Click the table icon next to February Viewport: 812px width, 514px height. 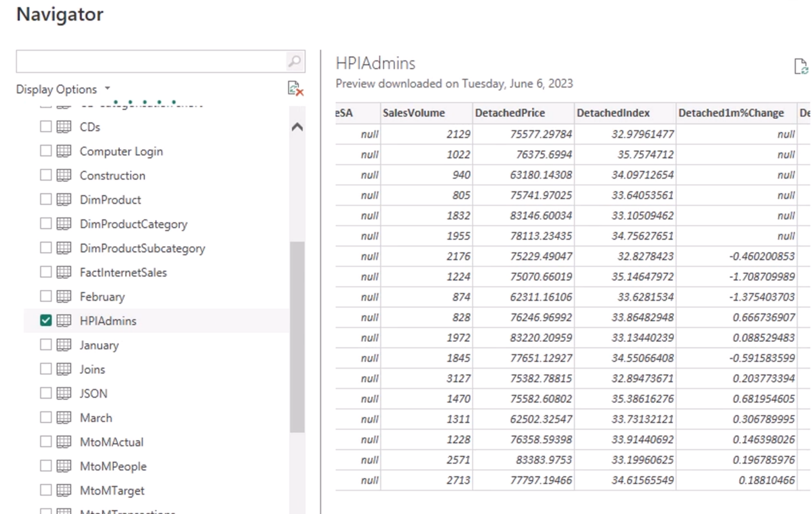click(x=64, y=297)
